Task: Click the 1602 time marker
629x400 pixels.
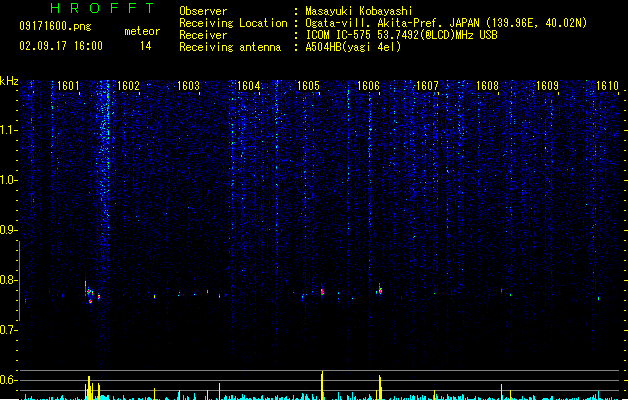Action: (x=128, y=86)
